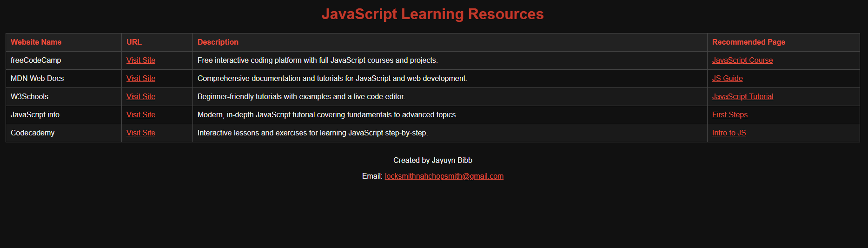
Task: Follow the JavaScript Course recommended link
Action: (x=742, y=60)
